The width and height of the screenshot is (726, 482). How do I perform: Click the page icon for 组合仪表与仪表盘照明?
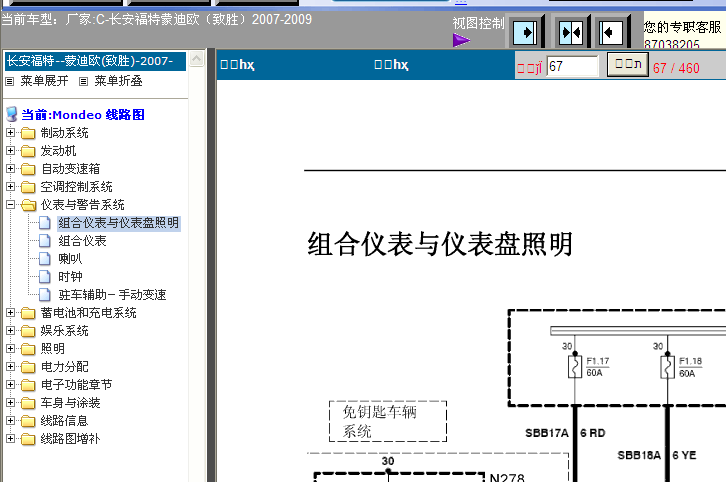coord(45,223)
